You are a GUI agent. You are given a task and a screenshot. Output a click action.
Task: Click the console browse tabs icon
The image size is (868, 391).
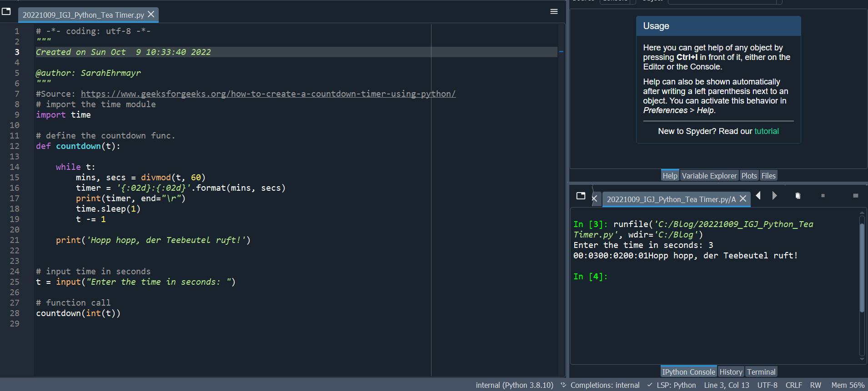tap(581, 196)
